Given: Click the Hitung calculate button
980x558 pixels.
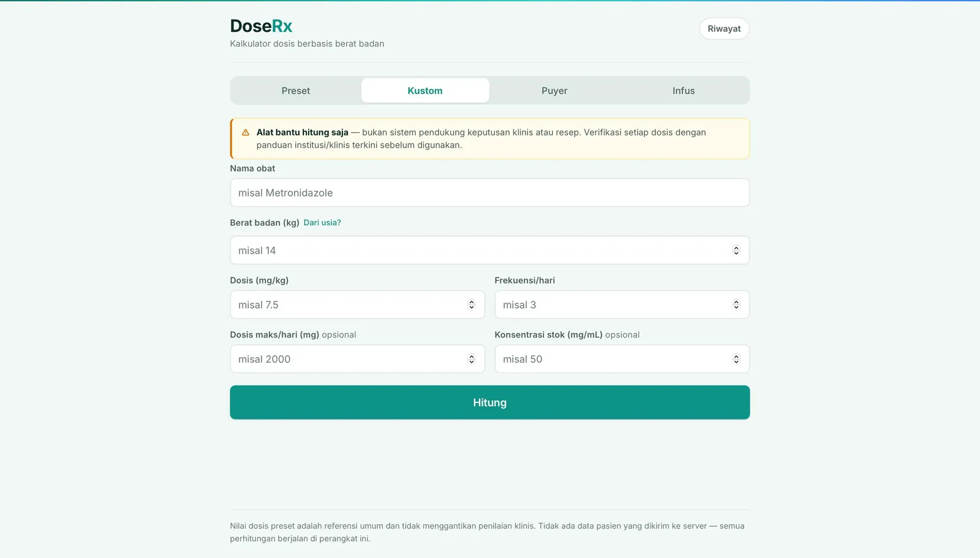Looking at the screenshot, I should click(490, 402).
